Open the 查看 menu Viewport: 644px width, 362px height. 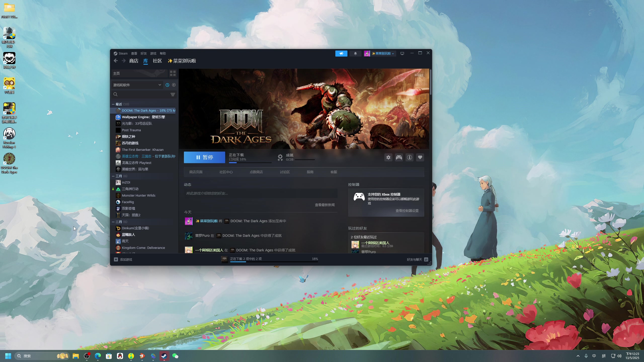coord(134,54)
